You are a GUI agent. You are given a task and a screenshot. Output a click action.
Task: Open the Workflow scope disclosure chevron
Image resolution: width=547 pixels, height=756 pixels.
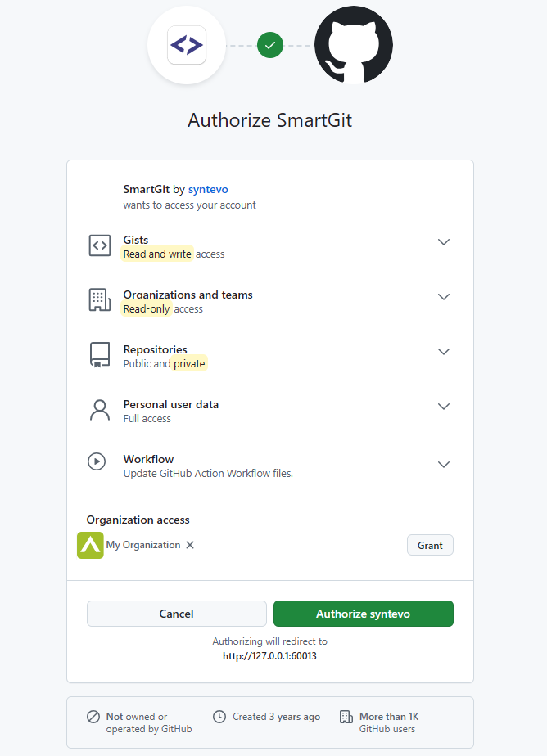pos(443,464)
